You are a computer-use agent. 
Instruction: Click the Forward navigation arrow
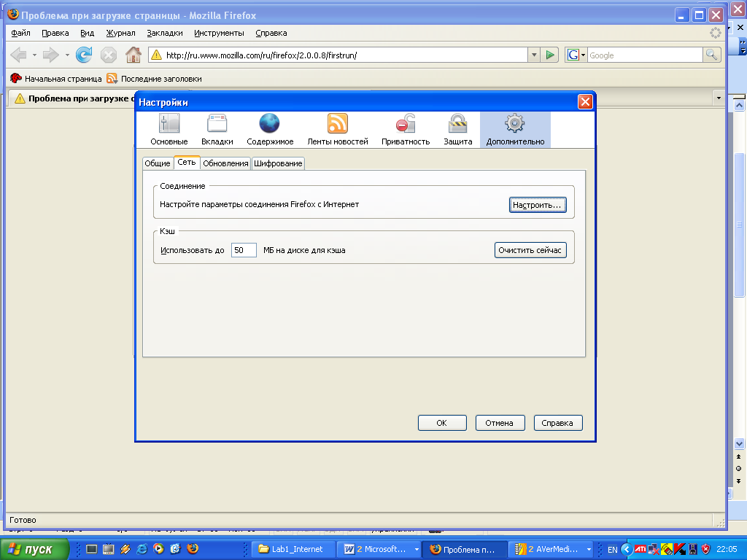50,55
